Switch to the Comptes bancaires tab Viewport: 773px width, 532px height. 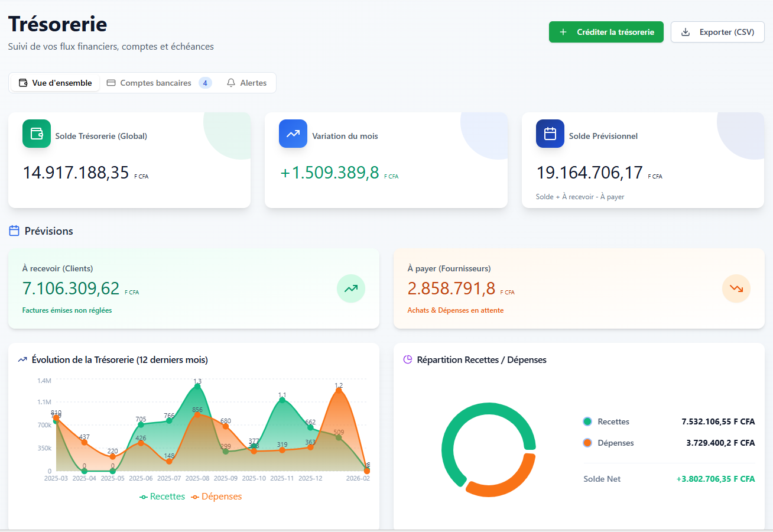point(155,83)
